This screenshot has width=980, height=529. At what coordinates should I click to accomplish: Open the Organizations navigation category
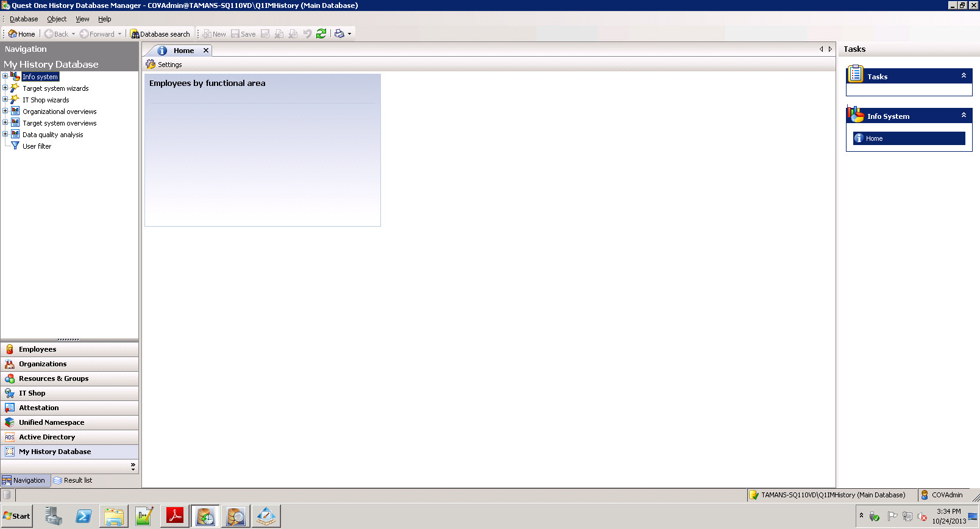point(69,364)
